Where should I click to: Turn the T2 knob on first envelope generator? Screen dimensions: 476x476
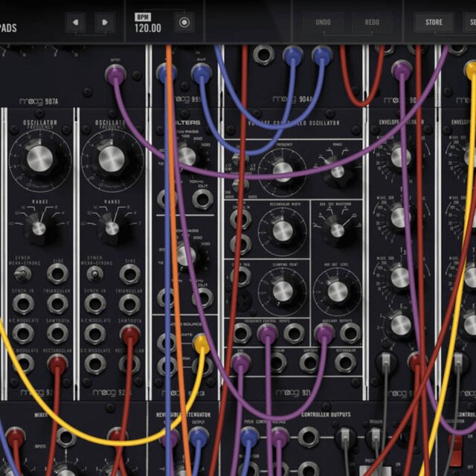400,217
